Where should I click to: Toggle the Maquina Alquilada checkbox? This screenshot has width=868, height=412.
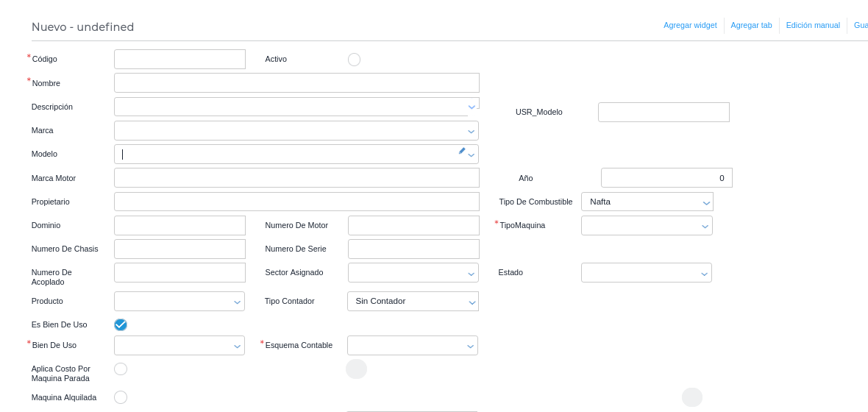(121, 397)
